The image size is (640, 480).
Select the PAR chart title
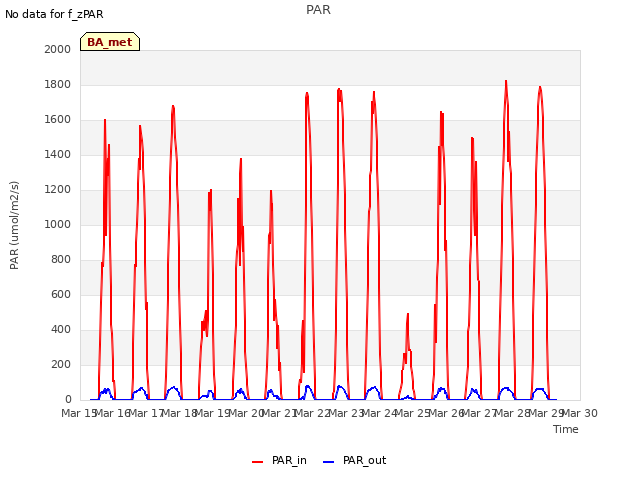click(318, 10)
